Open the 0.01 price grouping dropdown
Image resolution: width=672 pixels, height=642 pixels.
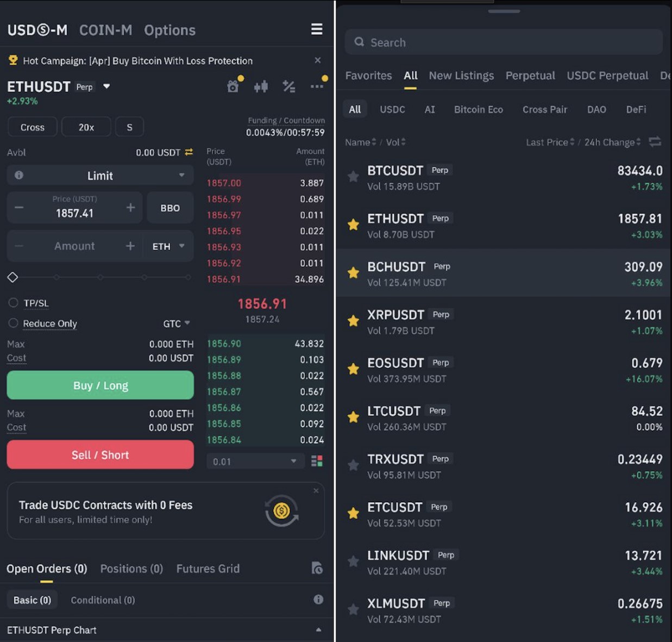pyautogui.click(x=254, y=462)
